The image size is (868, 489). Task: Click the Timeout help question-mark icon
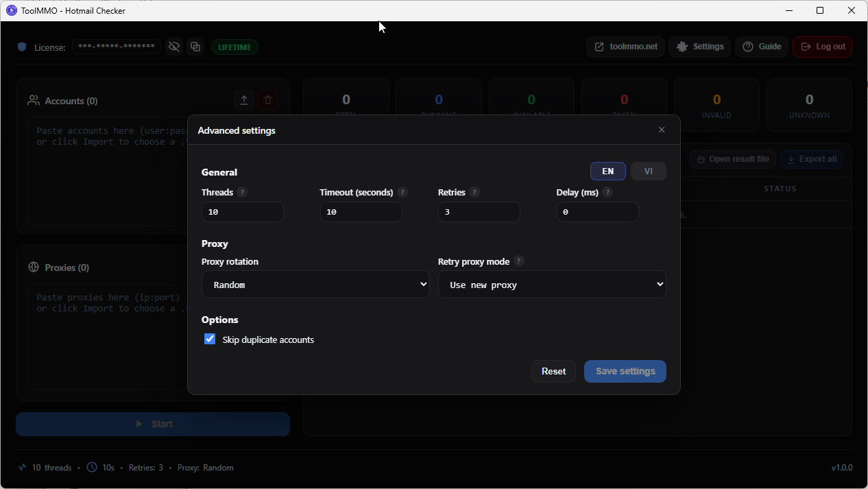pos(402,193)
